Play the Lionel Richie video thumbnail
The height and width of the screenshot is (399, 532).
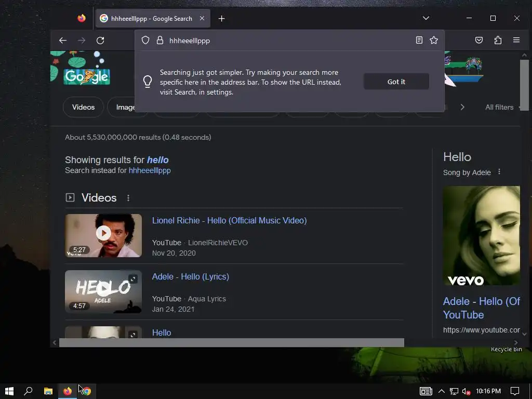coord(103,235)
